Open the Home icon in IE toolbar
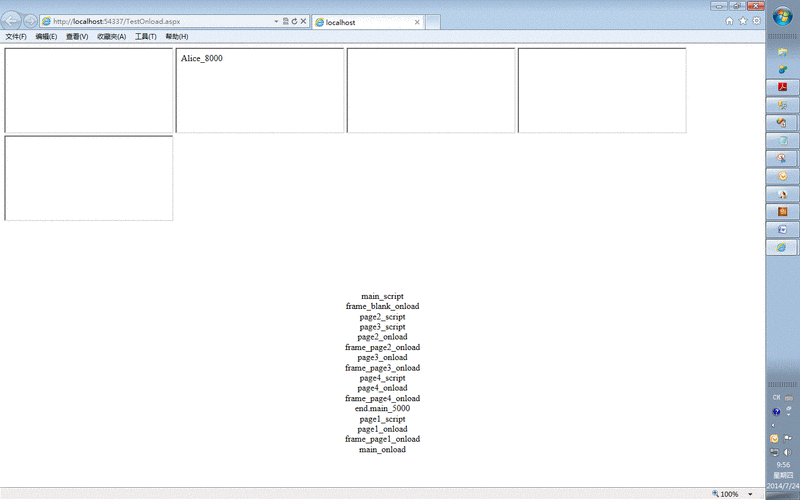800x500 pixels. coord(729,21)
